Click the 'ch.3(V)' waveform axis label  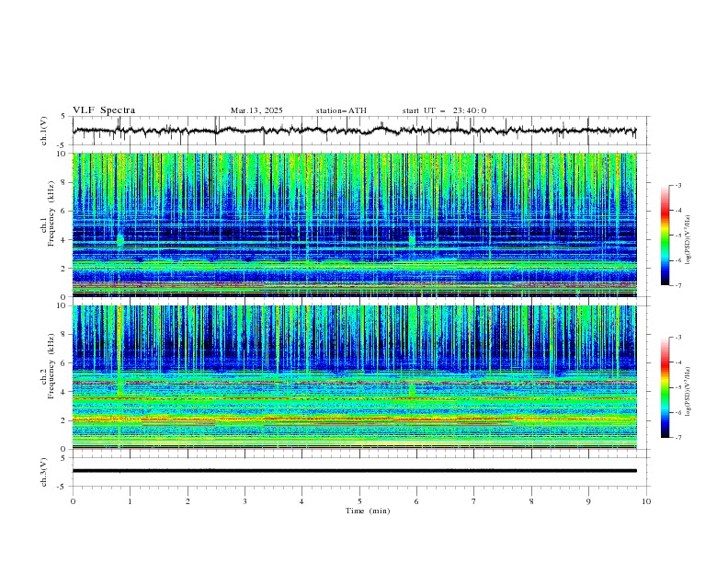coord(44,472)
